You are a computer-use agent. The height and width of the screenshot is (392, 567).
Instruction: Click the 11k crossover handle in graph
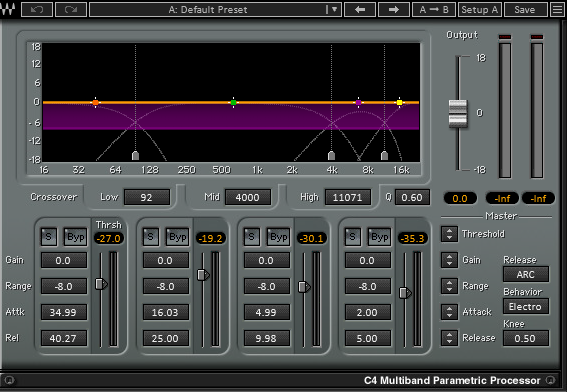[384, 155]
